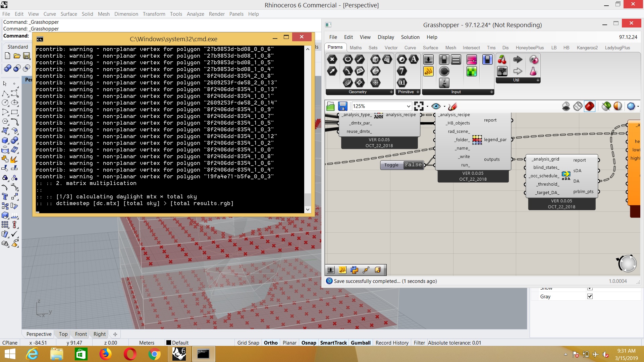The height and width of the screenshot is (362, 644).
Task: Click the Filter button in status bar
Action: tap(419, 343)
